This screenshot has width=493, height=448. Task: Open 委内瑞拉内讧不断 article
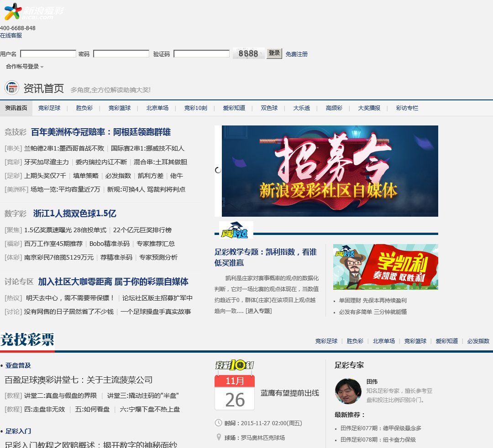coord(101,162)
